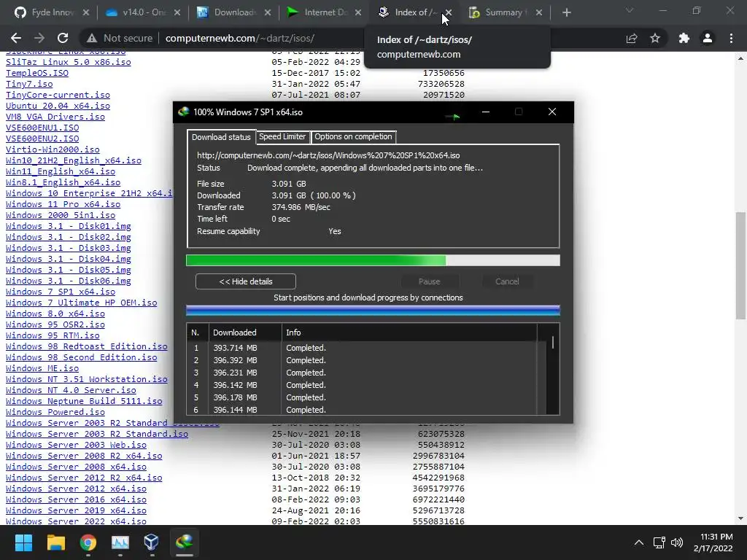The image size is (747, 560).
Task: Switch to Fyde Innov GitHub tab
Action: pyautogui.click(x=46, y=12)
